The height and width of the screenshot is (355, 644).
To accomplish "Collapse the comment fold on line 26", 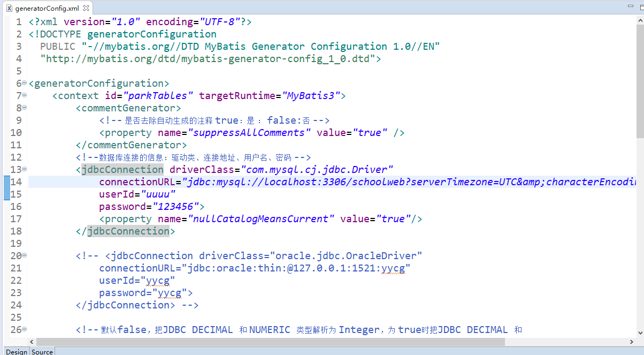I will (25, 330).
